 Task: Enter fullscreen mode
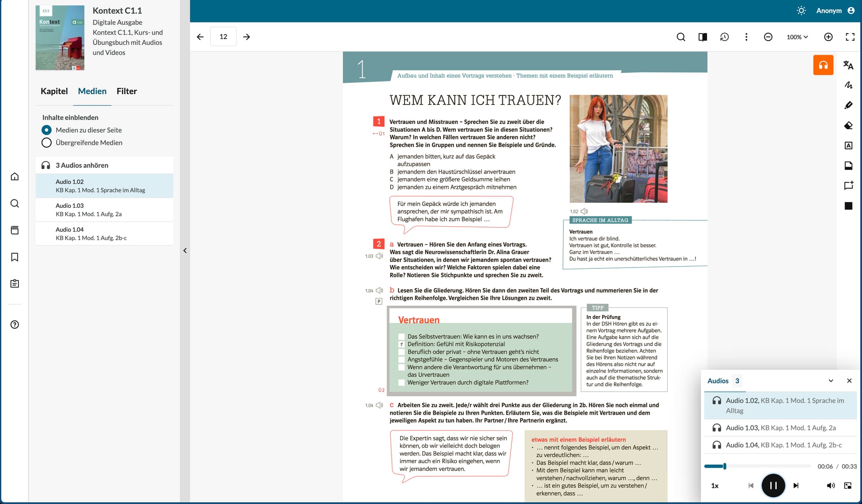[850, 37]
